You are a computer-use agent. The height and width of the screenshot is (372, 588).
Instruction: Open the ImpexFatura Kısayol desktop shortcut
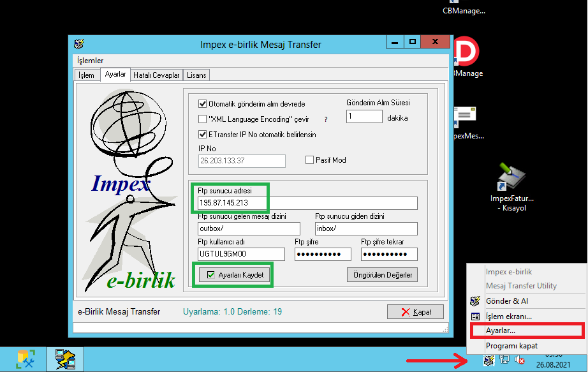coord(512,188)
